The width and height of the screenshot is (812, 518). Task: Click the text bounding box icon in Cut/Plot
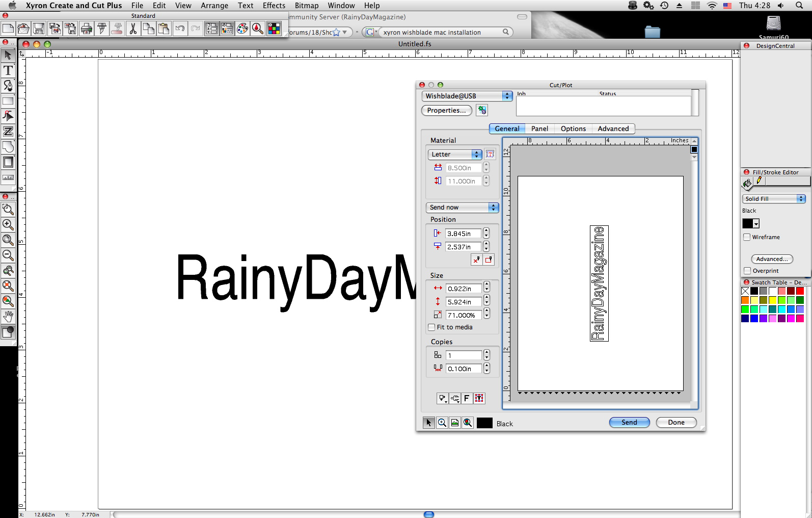pyautogui.click(x=479, y=399)
